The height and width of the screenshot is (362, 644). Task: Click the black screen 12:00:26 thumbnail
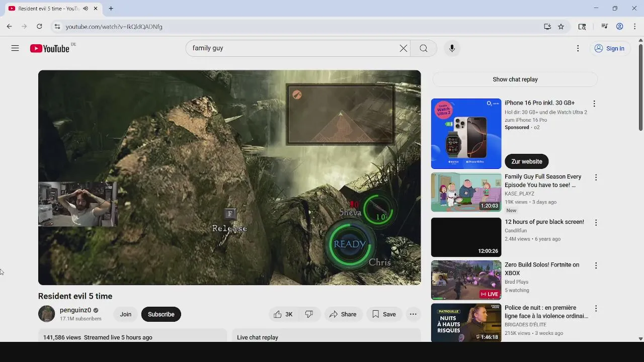click(466, 237)
